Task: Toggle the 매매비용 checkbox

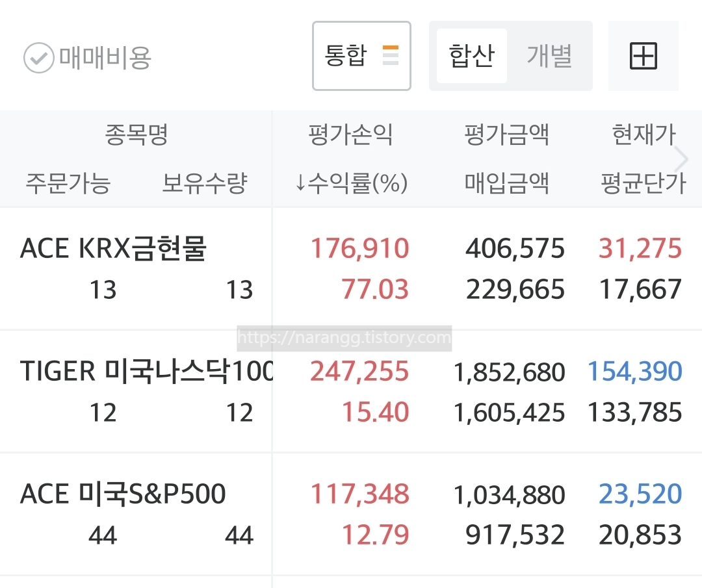Action: pos(39,58)
